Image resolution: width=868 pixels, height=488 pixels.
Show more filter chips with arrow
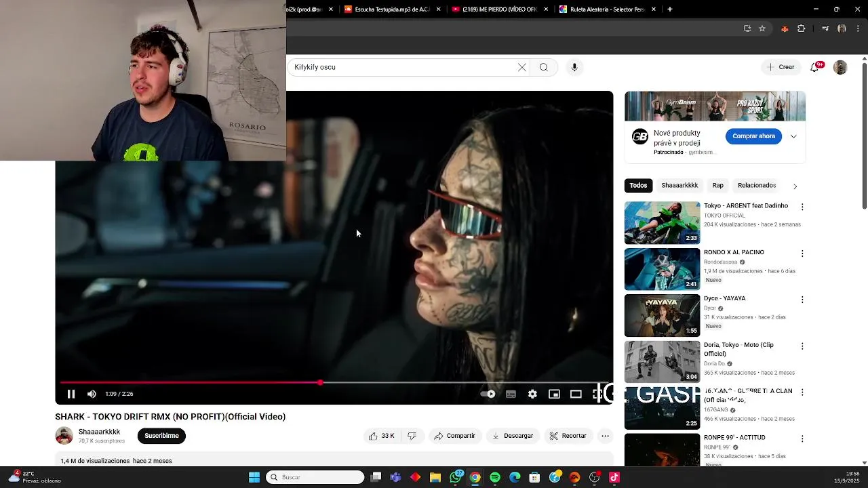point(795,186)
